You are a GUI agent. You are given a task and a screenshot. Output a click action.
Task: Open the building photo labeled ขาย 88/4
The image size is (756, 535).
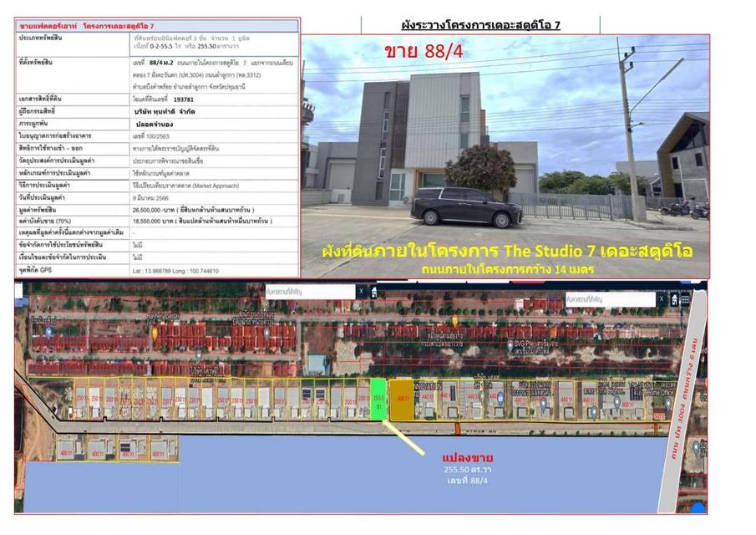click(x=505, y=155)
